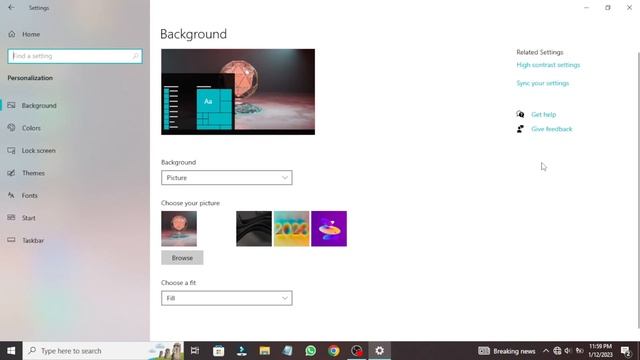
Task: Click the Themes brush icon in sidebar
Action: (11, 173)
